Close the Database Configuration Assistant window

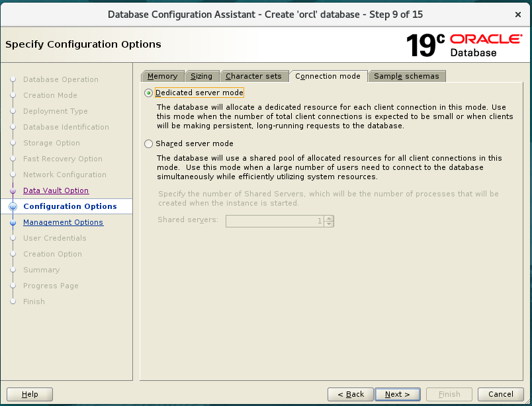point(517,15)
